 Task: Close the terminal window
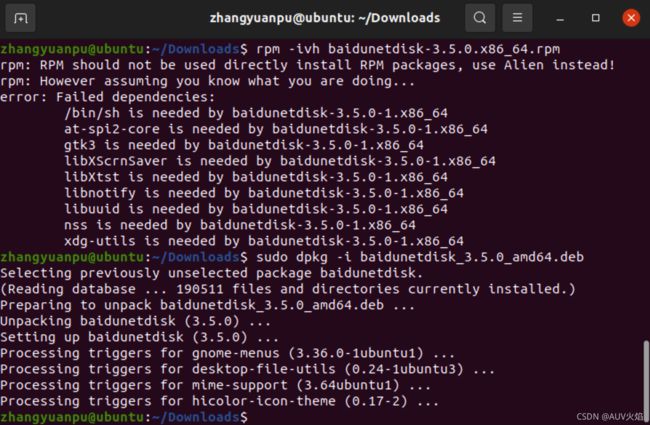pos(631,18)
